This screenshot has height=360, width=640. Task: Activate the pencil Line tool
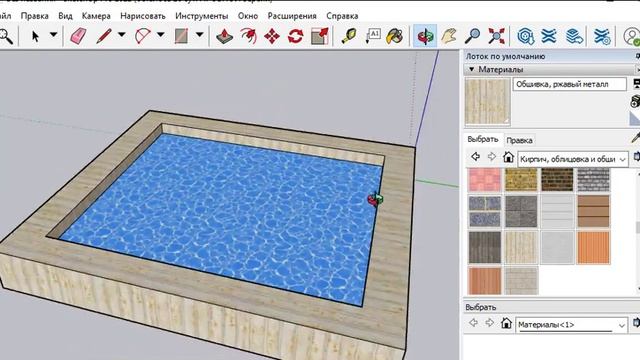[104, 36]
